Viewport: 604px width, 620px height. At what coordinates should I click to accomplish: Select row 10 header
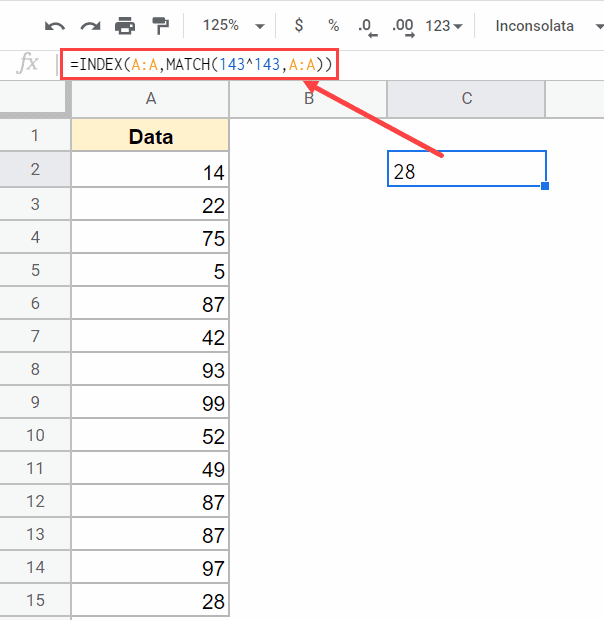click(35, 435)
